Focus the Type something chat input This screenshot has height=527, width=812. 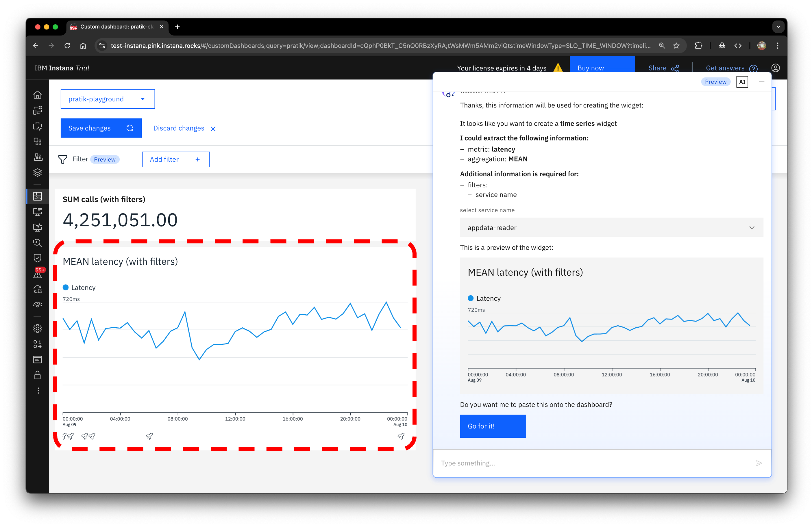point(594,463)
